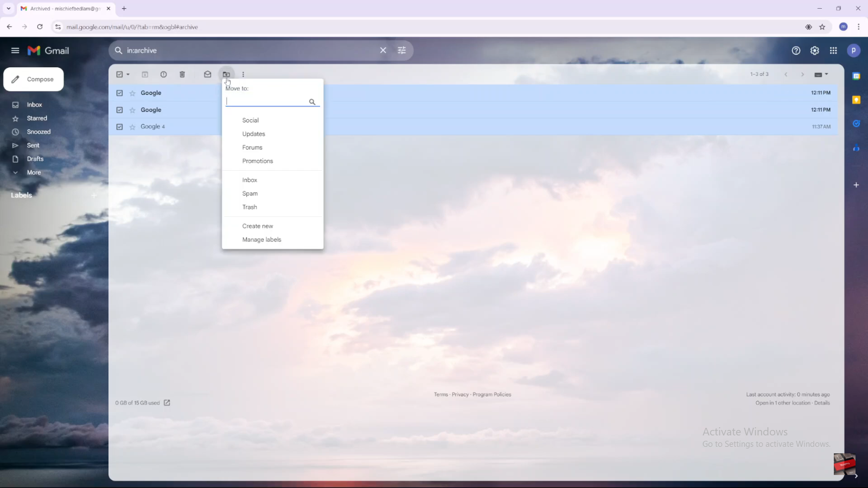Clear the in:archive search query

tap(383, 50)
